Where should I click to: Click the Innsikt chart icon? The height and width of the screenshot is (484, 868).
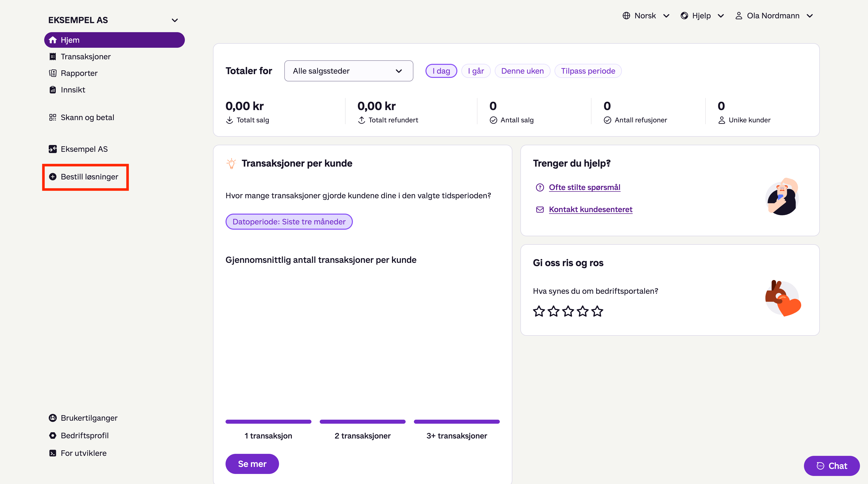pos(52,90)
